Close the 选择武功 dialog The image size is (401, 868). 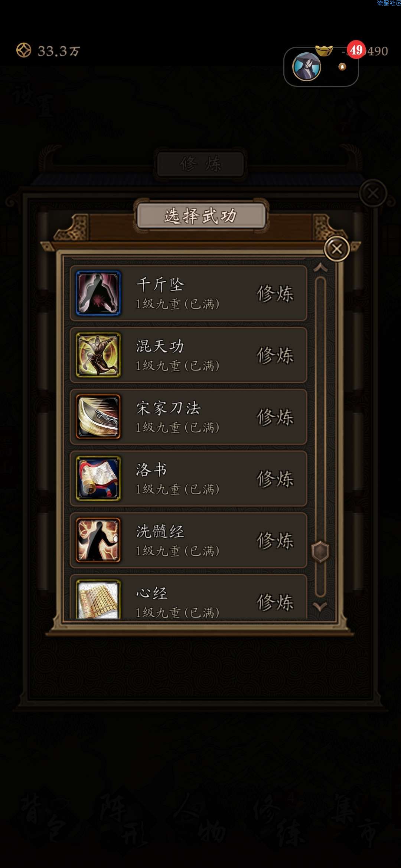[x=337, y=249]
